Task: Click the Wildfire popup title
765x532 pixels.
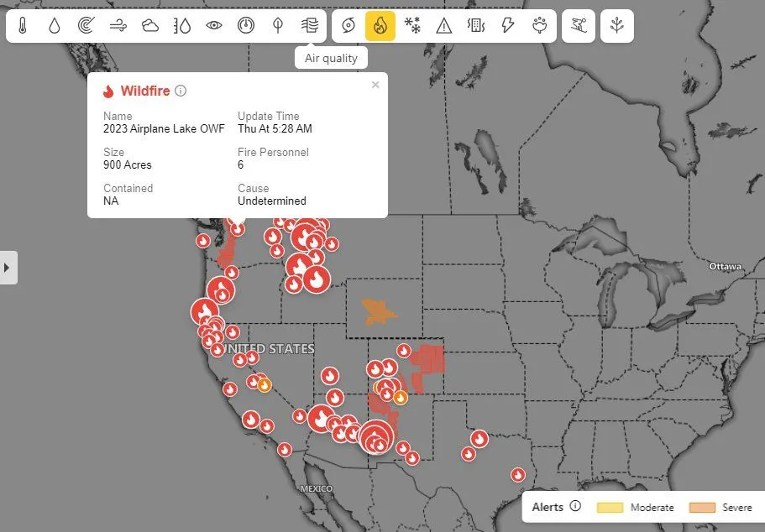Action: (x=145, y=91)
